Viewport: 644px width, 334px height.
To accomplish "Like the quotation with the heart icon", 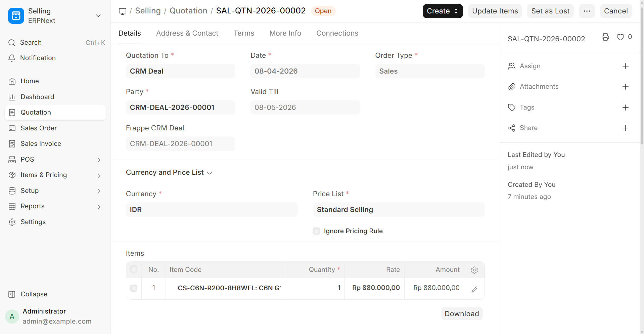I will tap(620, 37).
